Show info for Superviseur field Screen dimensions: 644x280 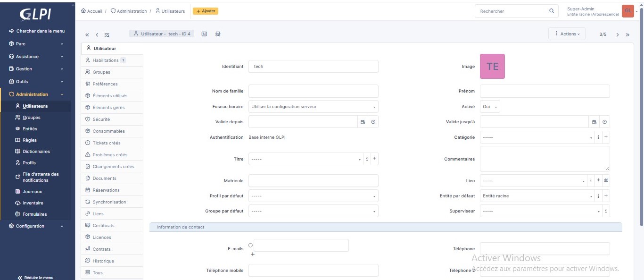[606, 211]
